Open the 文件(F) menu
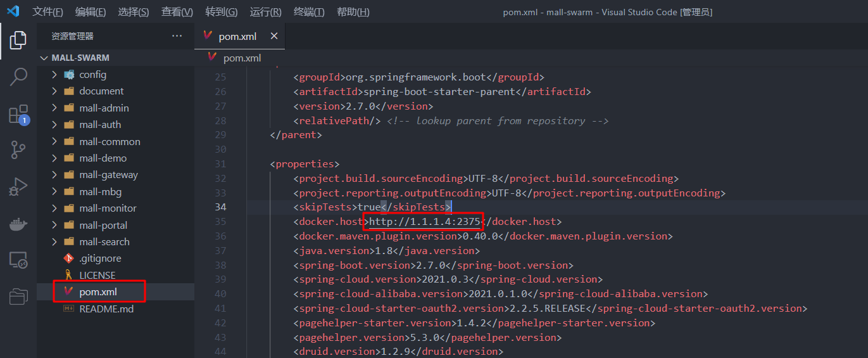Screen dimensions: 868x358 47,12
